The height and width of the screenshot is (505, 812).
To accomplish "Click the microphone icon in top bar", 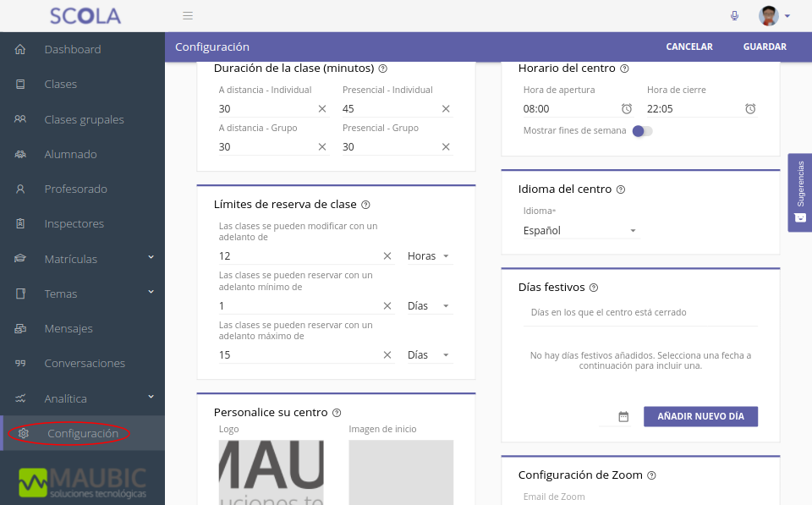I will pos(734,15).
